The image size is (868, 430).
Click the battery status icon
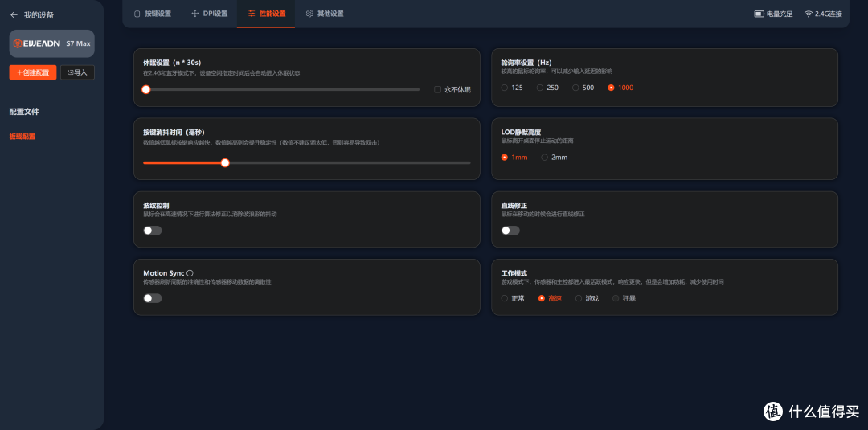[x=759, y=14]
